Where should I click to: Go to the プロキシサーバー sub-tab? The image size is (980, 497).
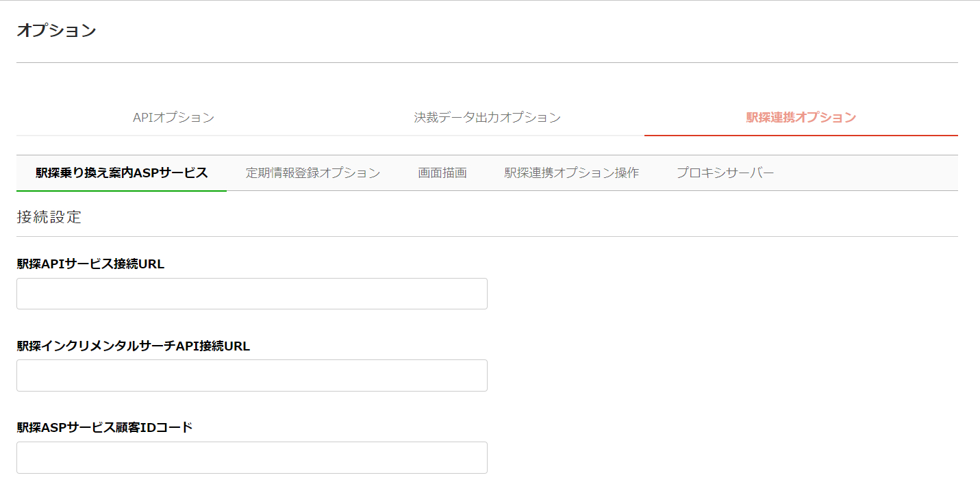[x=725, y=173]
